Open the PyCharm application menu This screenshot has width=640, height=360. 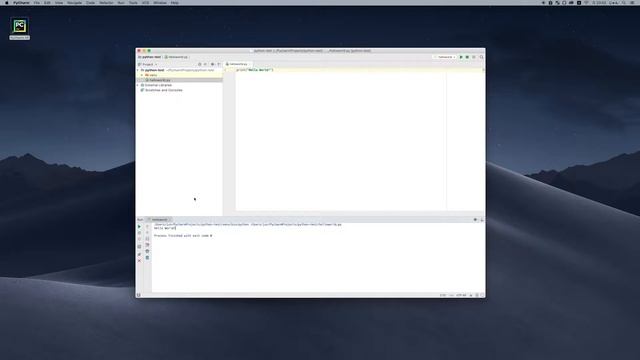(x=21, y=3)
